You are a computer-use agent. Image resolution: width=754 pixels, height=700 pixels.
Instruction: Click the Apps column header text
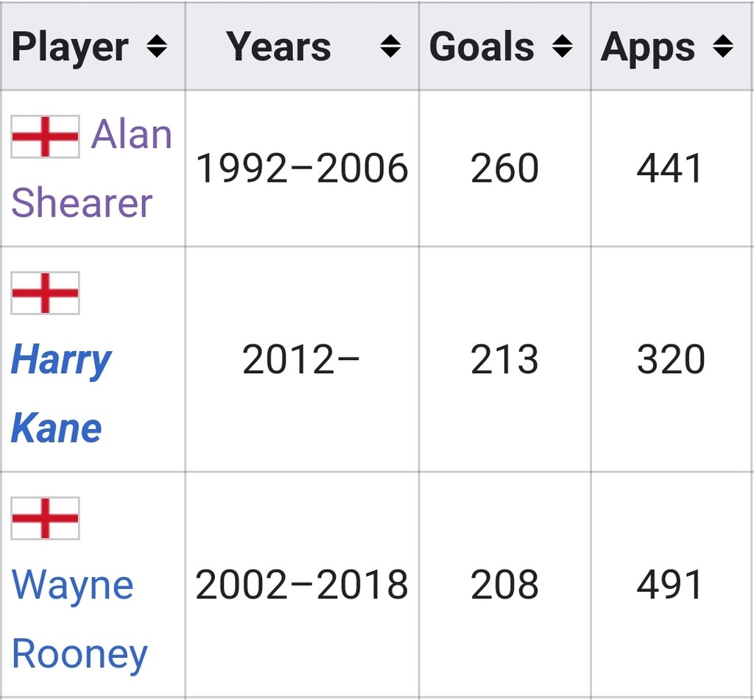[x=648, y=47]
